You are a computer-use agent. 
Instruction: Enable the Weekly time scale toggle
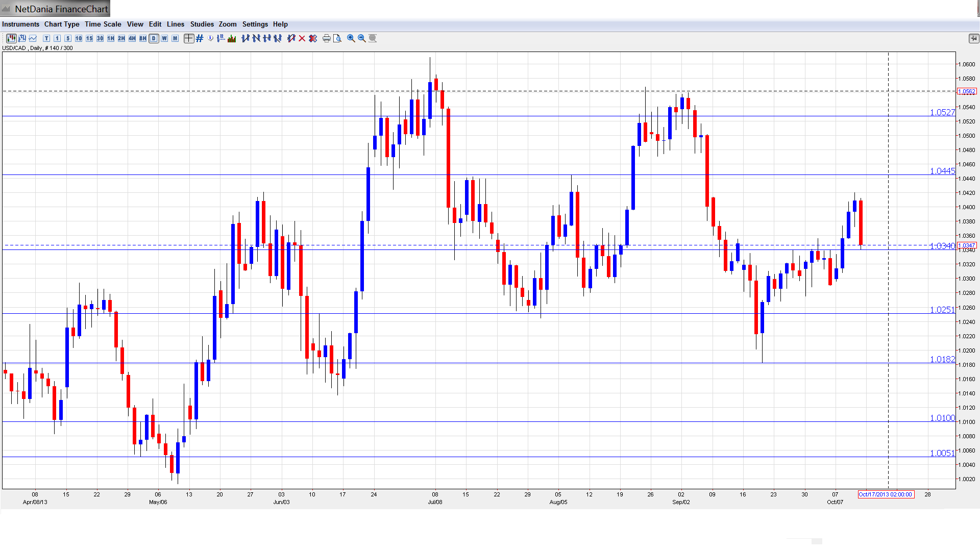coord(164,38)
